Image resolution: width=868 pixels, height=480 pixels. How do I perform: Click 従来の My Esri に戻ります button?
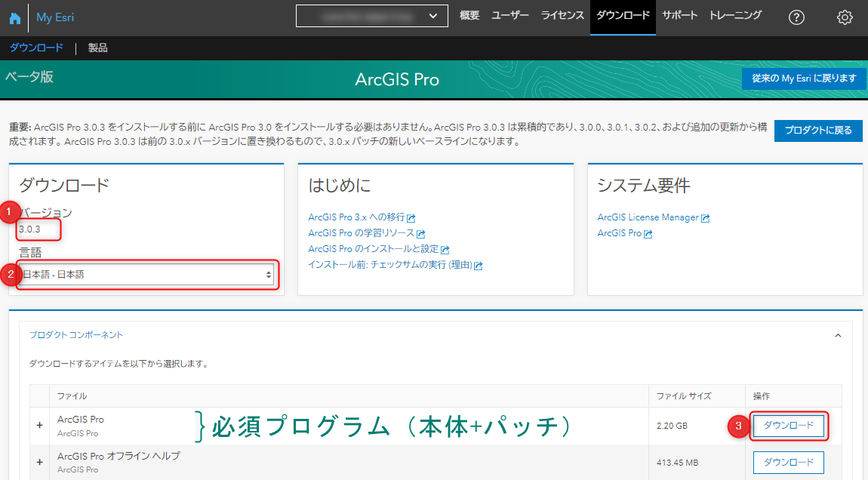(804, 78)
